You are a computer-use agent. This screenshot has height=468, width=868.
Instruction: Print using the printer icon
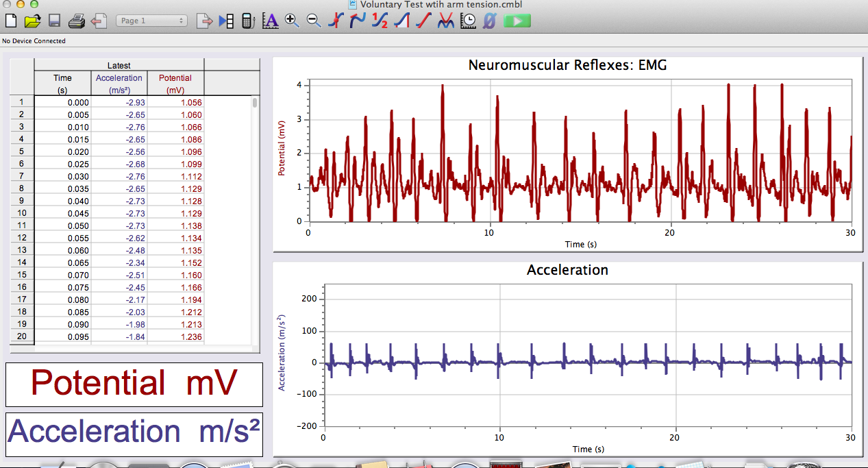coord(76,21)
